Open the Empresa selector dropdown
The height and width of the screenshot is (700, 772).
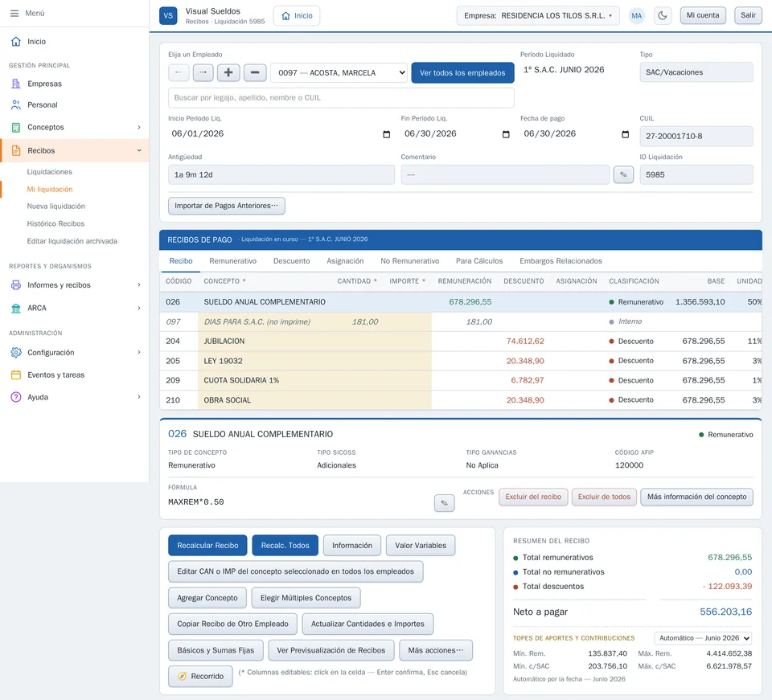pos(538,16)
